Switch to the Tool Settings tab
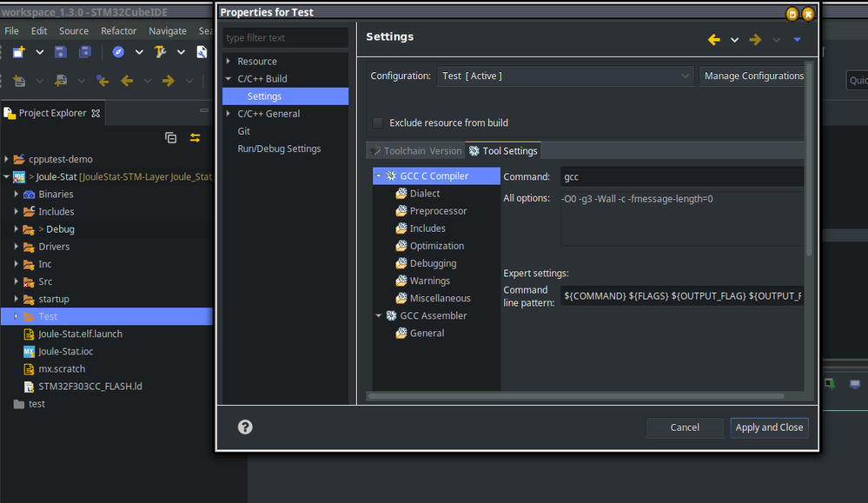Viewport: 868px width, 503px height. point(503,150)
